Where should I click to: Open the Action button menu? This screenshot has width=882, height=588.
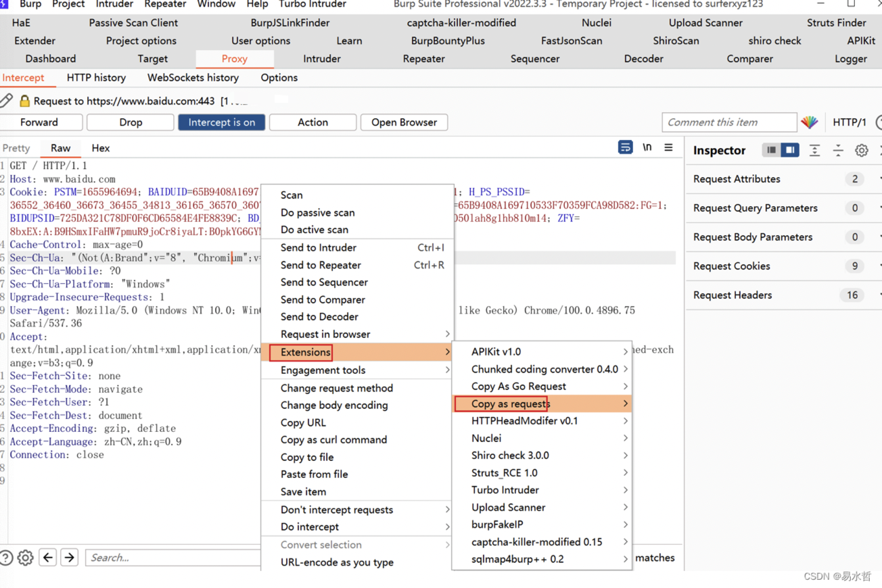(x=312, y=122)
